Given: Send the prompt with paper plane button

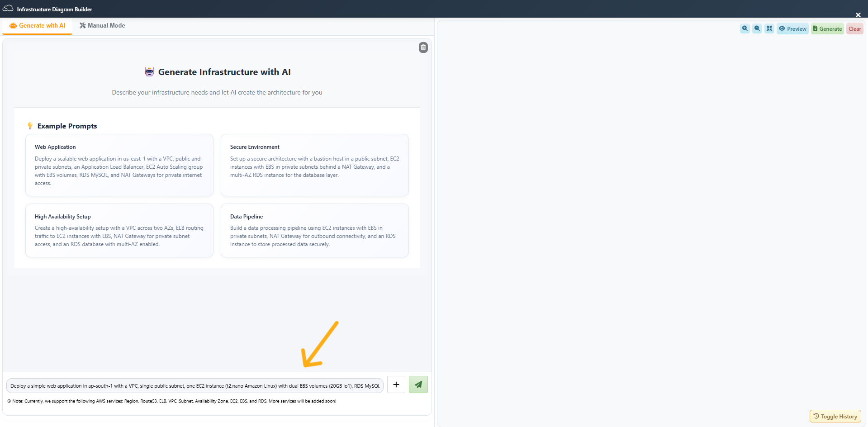Looking at the screenshot, I should pos(418,384).
